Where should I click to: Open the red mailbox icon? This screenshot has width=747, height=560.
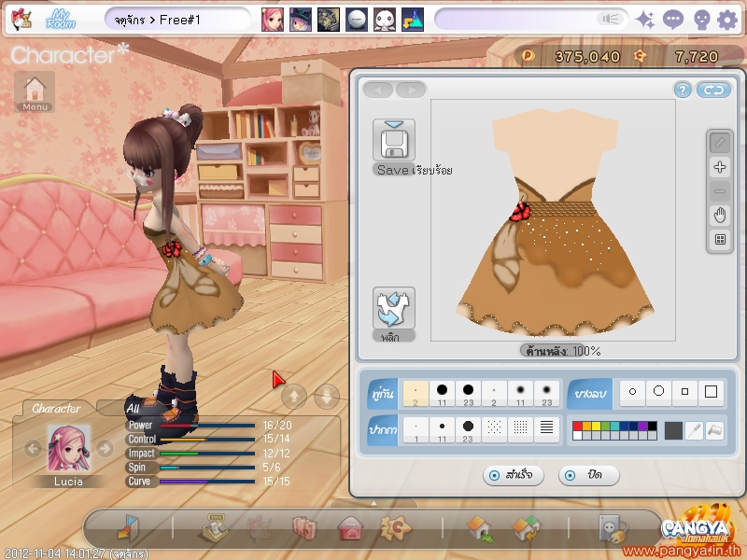[350, 528]
